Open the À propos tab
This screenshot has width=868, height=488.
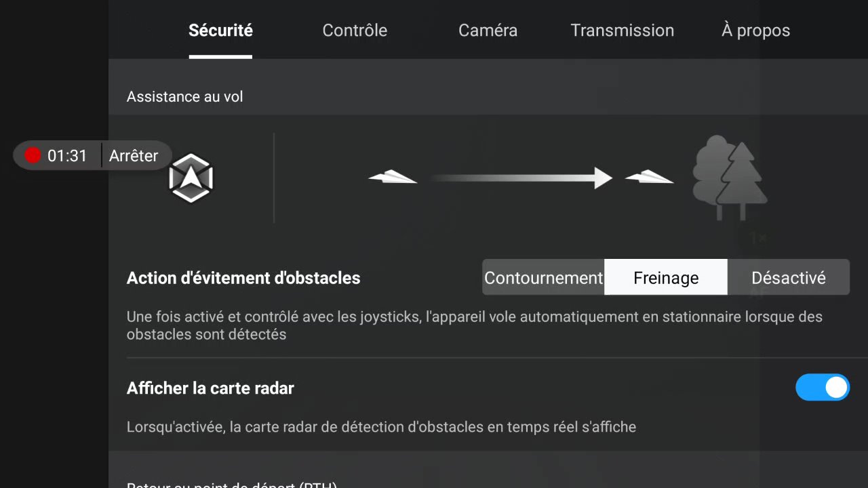point(755,31)
